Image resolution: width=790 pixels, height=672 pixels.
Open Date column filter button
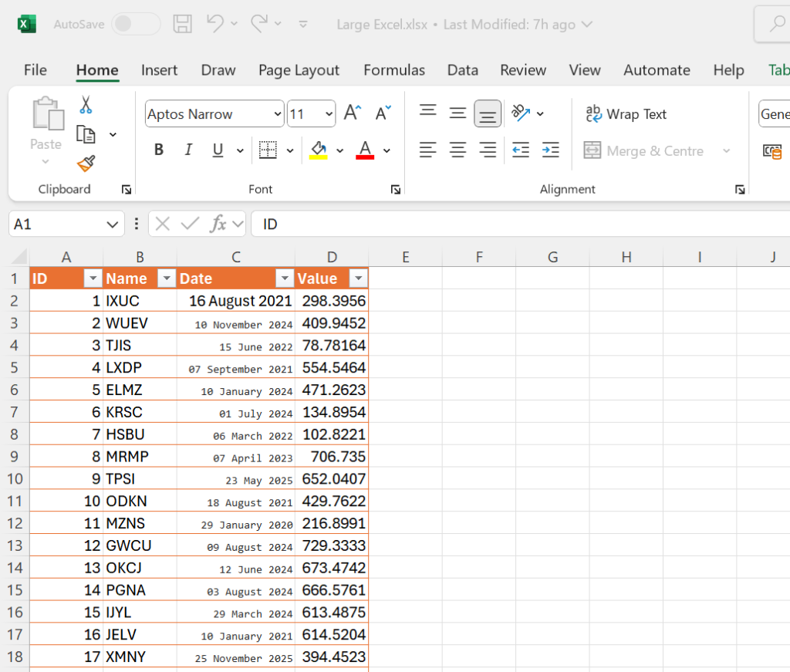285,278
